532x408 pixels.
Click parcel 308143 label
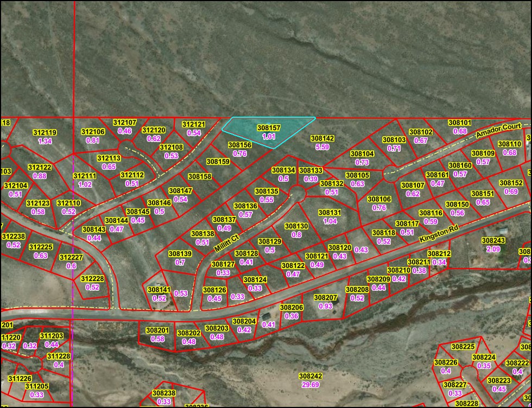94,229
